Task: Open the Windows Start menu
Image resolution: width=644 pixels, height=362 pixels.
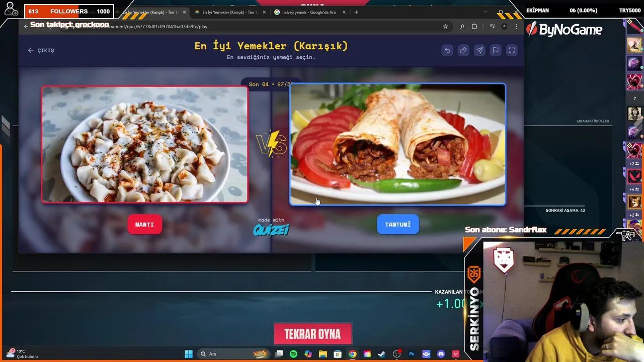Action: point(189,354)
